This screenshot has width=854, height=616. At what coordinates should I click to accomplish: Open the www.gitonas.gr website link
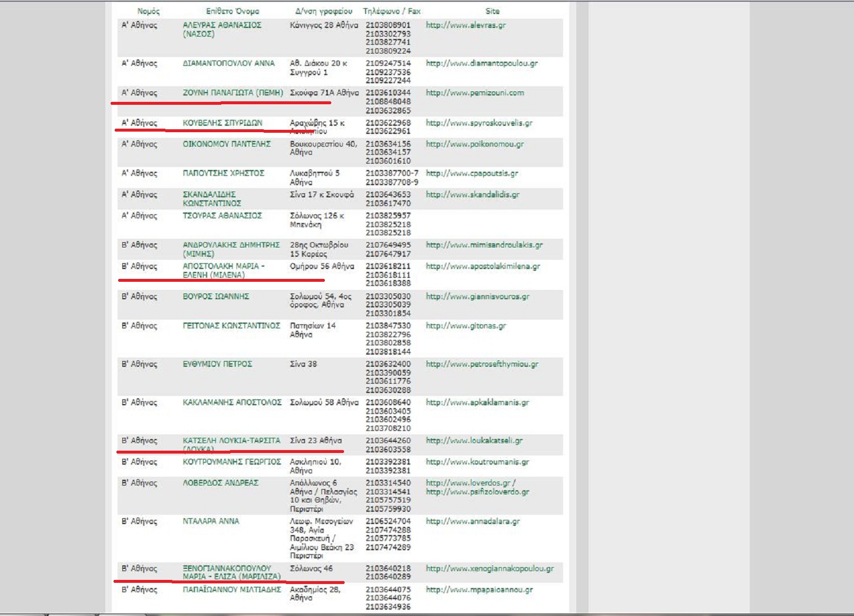(x=466, y=326)
